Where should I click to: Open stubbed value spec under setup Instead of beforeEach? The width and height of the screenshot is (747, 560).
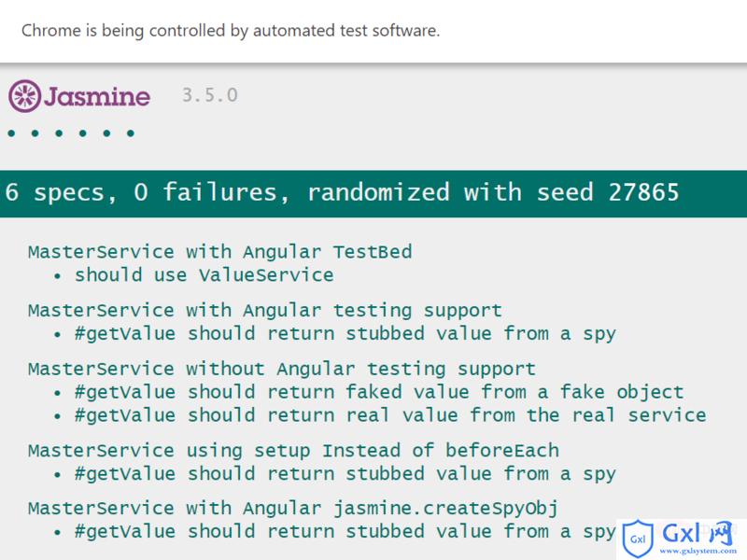(x=345, y=474)
